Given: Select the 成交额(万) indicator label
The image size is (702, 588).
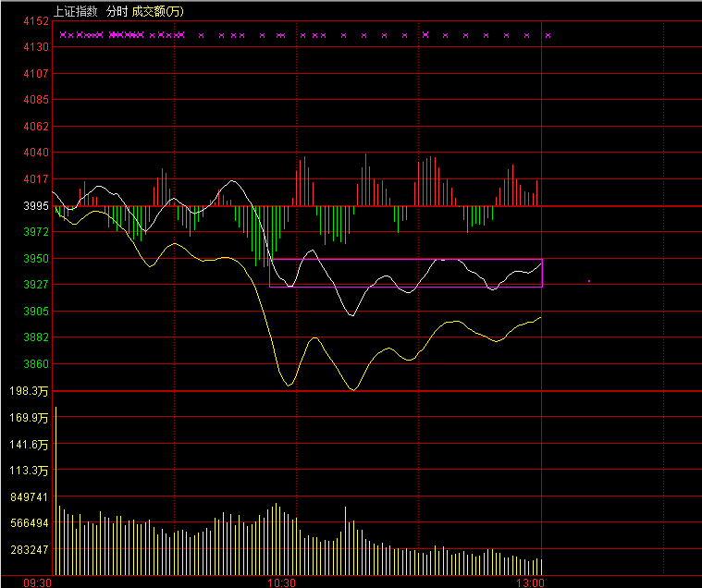Looking at the screenshot, I should tap(157, 10).
